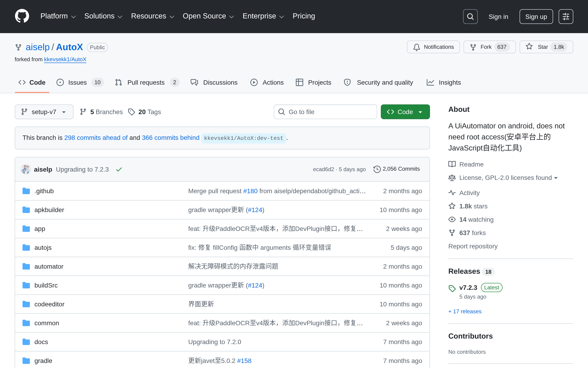Switch to the Pull requests tab

pos(147,83)
